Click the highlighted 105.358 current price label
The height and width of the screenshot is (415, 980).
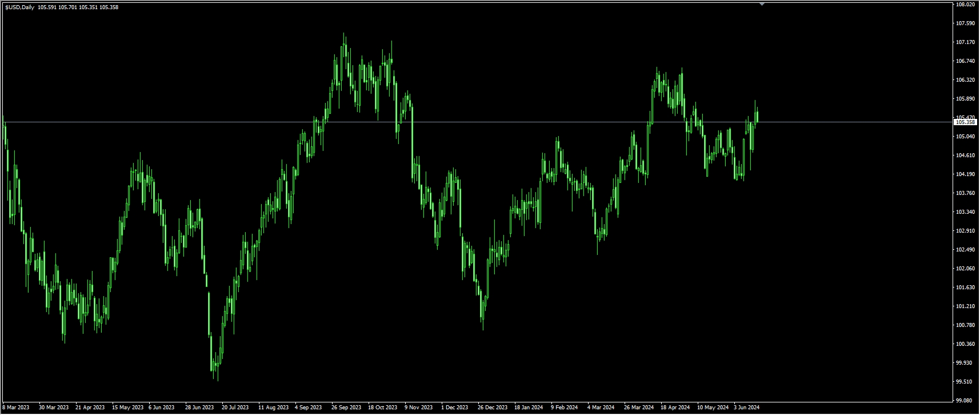tap(965, 122)
